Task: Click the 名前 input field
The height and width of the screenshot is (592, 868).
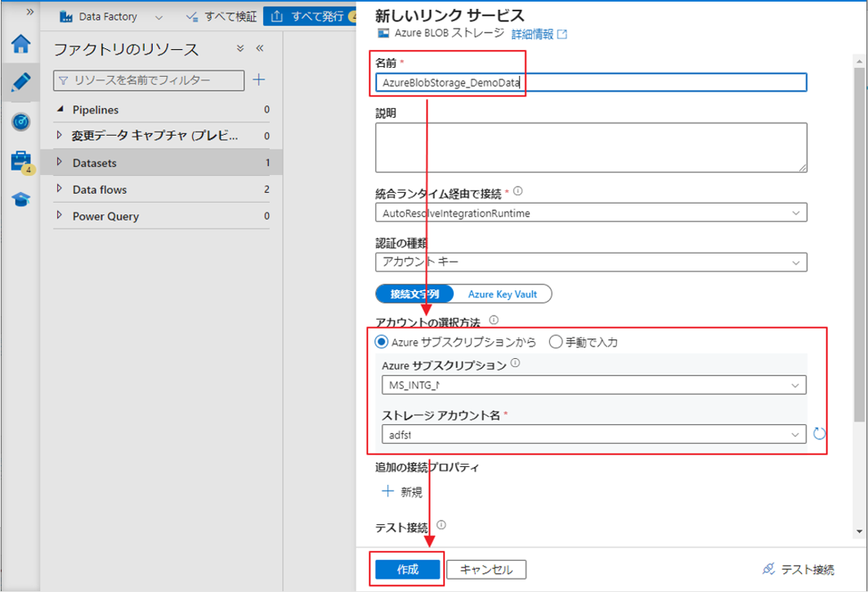Action: point(591,83)
